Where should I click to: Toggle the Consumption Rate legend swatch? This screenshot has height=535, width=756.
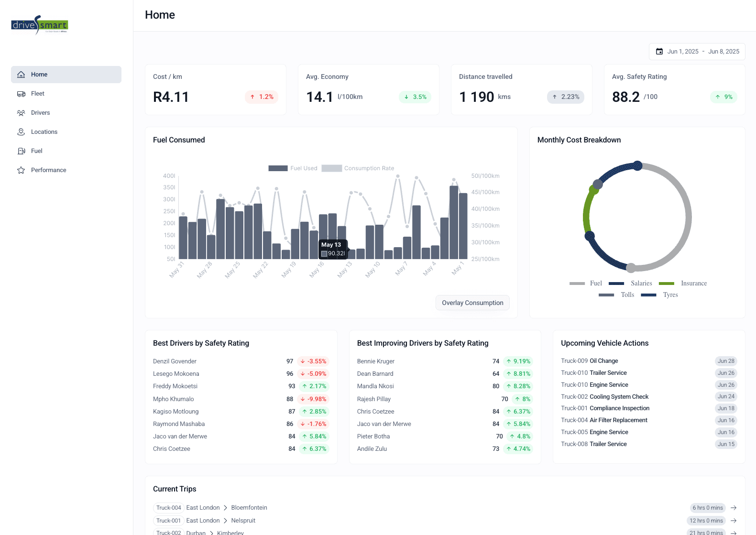(x=332, y=168)
